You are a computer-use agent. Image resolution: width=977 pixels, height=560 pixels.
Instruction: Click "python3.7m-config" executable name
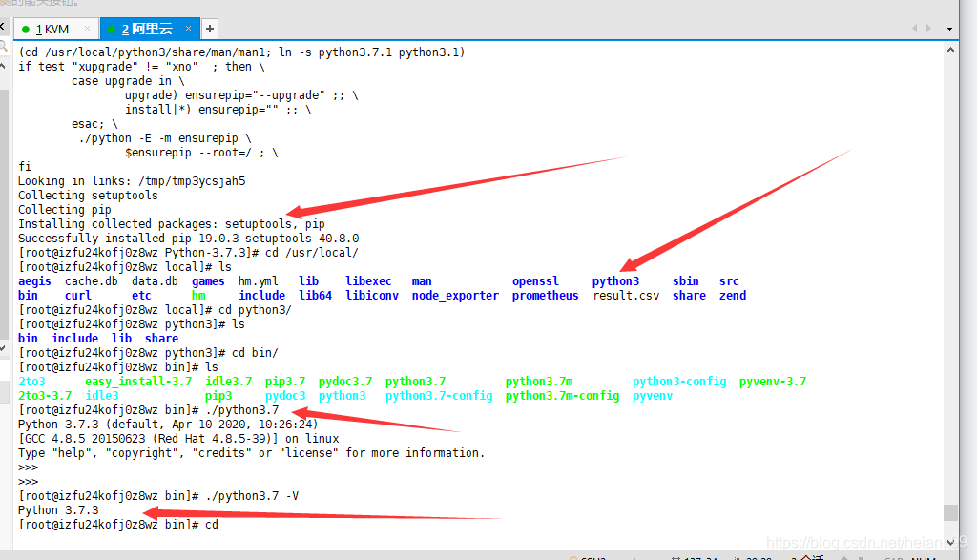click(562, 396)
